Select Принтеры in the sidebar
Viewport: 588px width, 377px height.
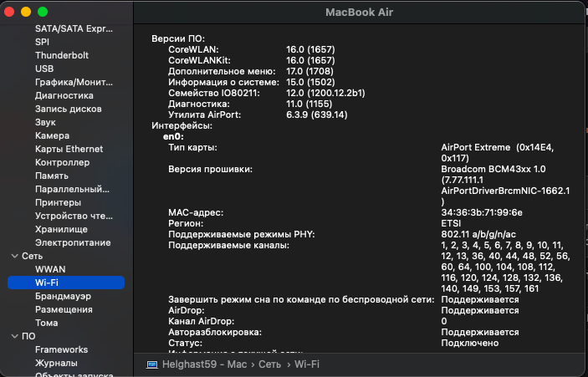tap(58, 203)
